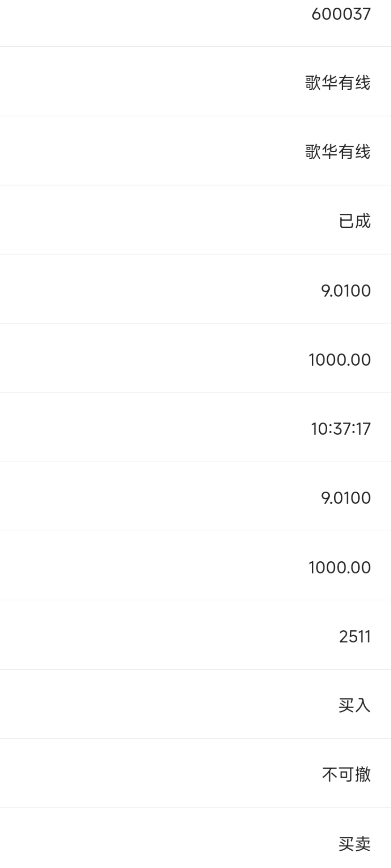Select the 买卖 value in the last row
This screenshot has height=868, width=391.
[354, 844]
